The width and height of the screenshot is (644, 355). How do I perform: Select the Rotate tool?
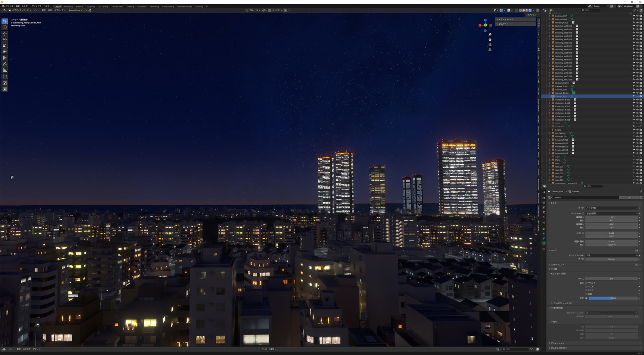(x=5, y=40)
